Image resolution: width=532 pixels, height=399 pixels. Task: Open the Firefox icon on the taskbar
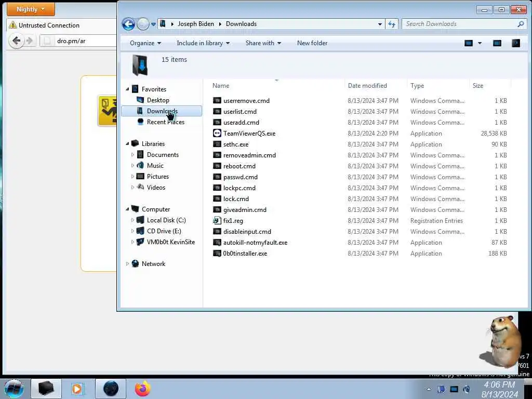(x=142, y=389)
